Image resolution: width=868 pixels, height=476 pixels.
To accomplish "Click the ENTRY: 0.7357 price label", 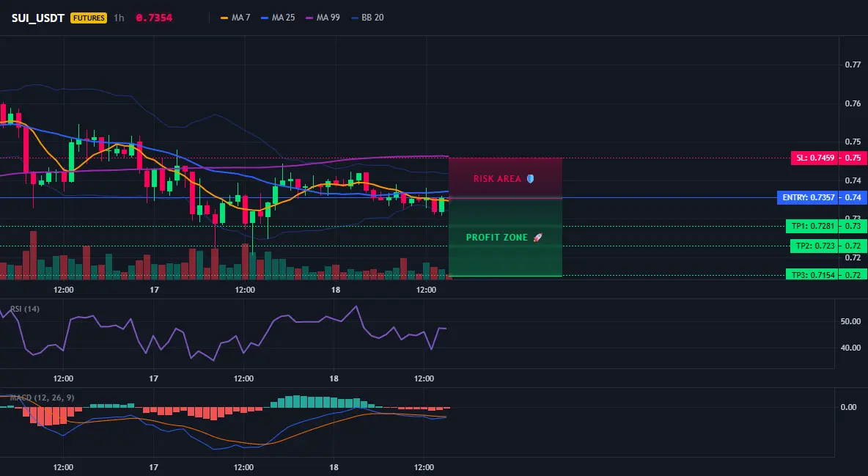I will [808, 197].
